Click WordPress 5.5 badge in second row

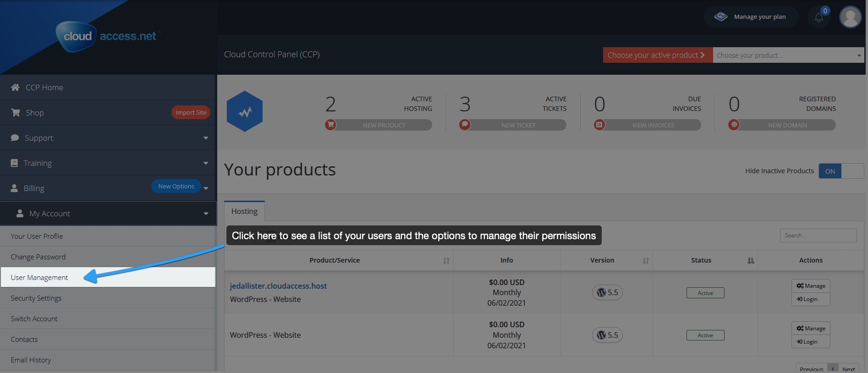click(x=607, y=335)
